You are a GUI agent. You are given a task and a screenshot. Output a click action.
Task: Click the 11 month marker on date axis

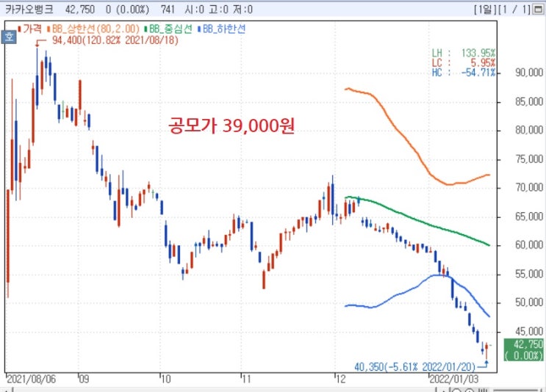coord(246,379)
